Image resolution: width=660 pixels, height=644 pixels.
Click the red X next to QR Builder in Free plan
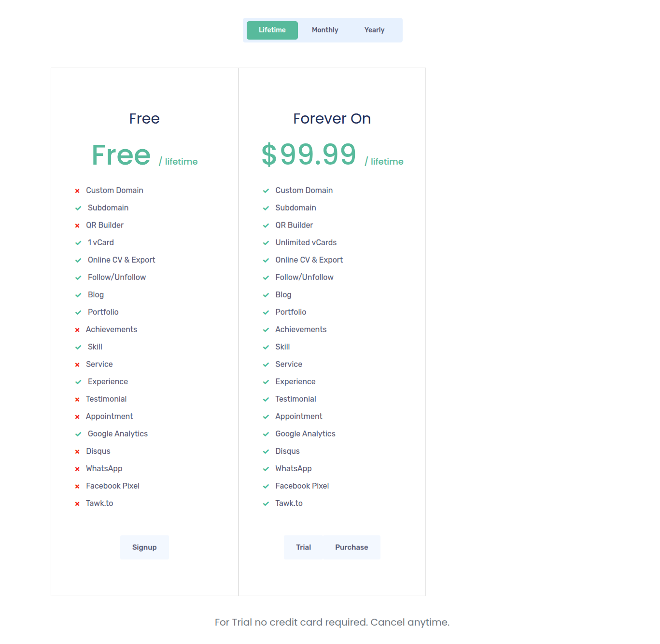pyautogui.click(x=78, y=225)
